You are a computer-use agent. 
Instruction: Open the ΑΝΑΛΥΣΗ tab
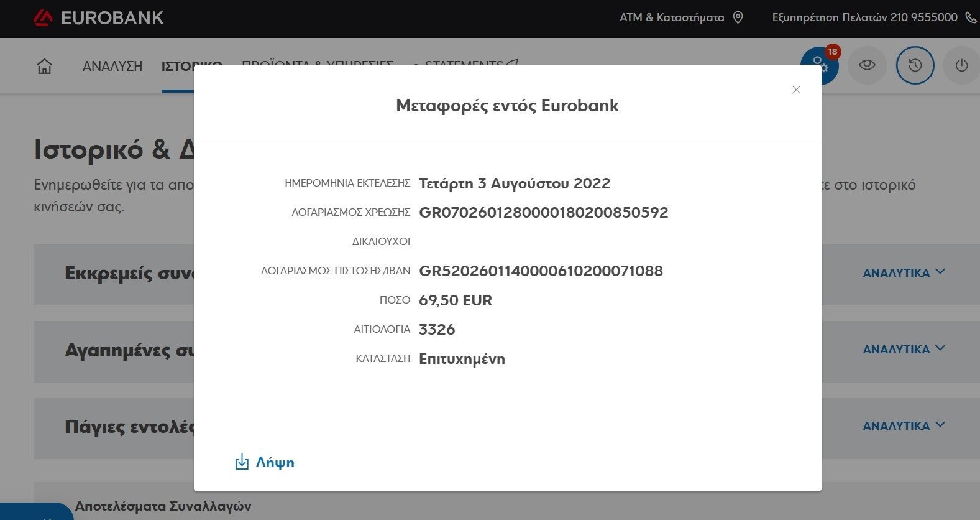(x=112, y=66)
